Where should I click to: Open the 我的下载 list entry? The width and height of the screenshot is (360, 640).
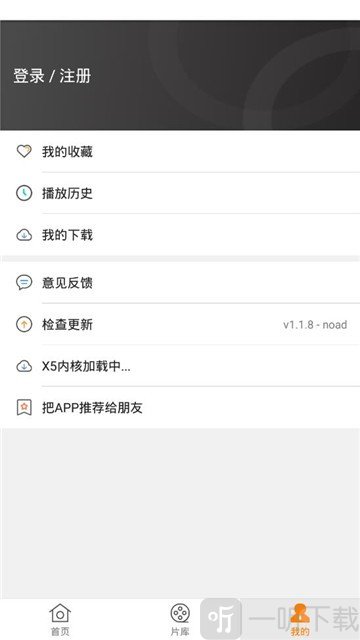(180, 235)
